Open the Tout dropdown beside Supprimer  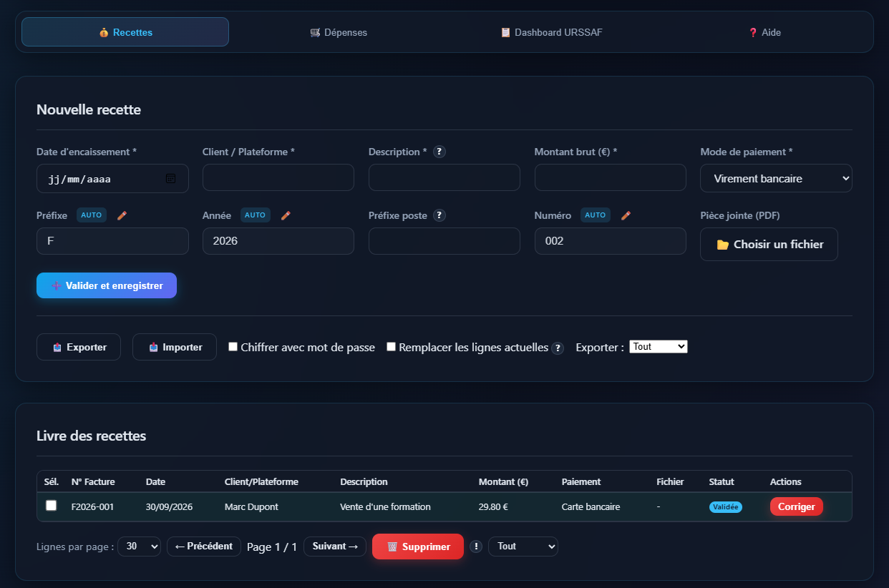click(x=523, y=547)
